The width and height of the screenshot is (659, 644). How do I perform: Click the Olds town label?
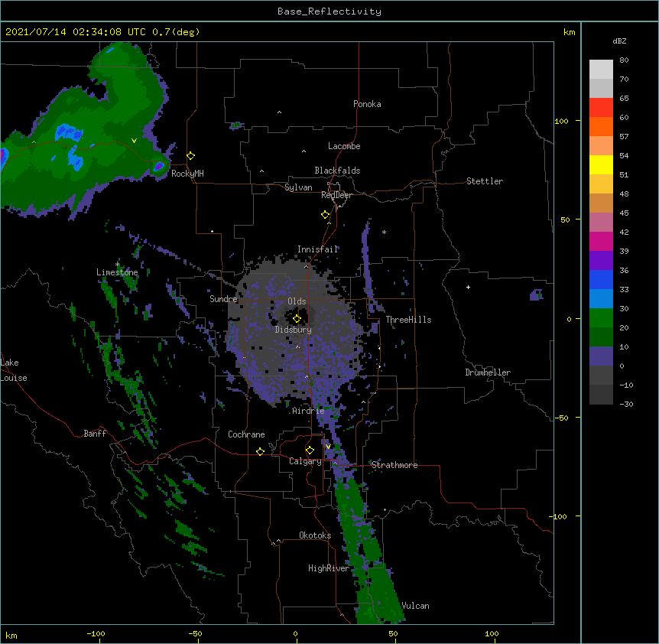[297, 301]
